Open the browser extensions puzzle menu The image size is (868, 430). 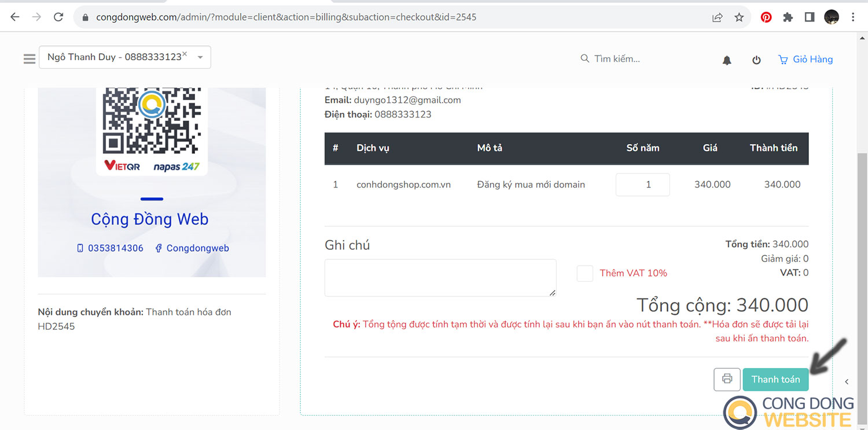788,17
